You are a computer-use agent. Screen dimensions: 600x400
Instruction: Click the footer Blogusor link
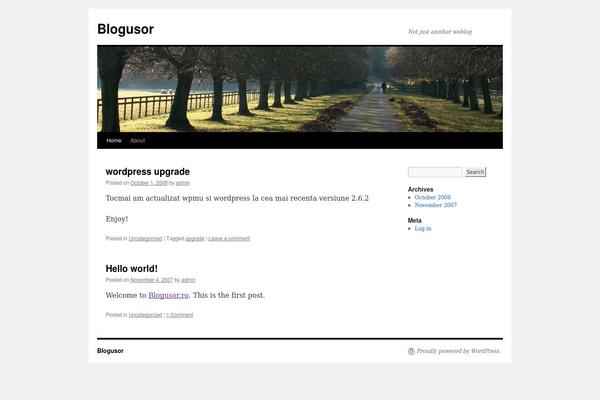coord(110,351)
